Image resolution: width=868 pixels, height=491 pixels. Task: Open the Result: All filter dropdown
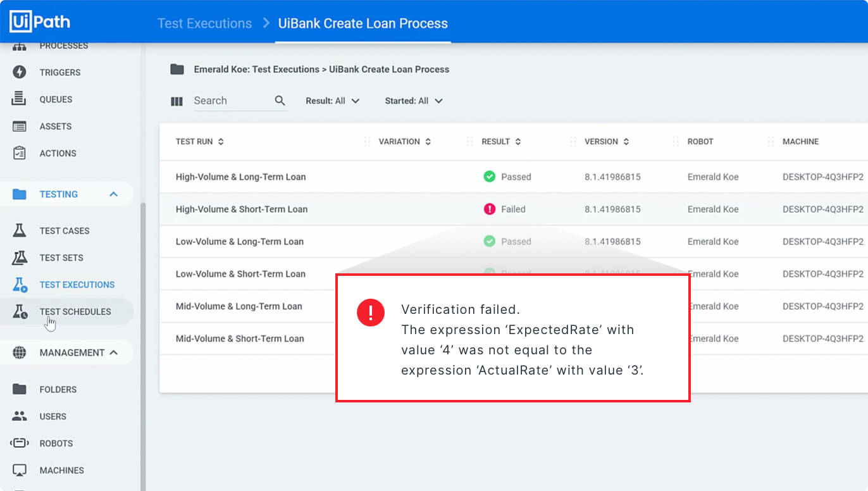(332, 101)
